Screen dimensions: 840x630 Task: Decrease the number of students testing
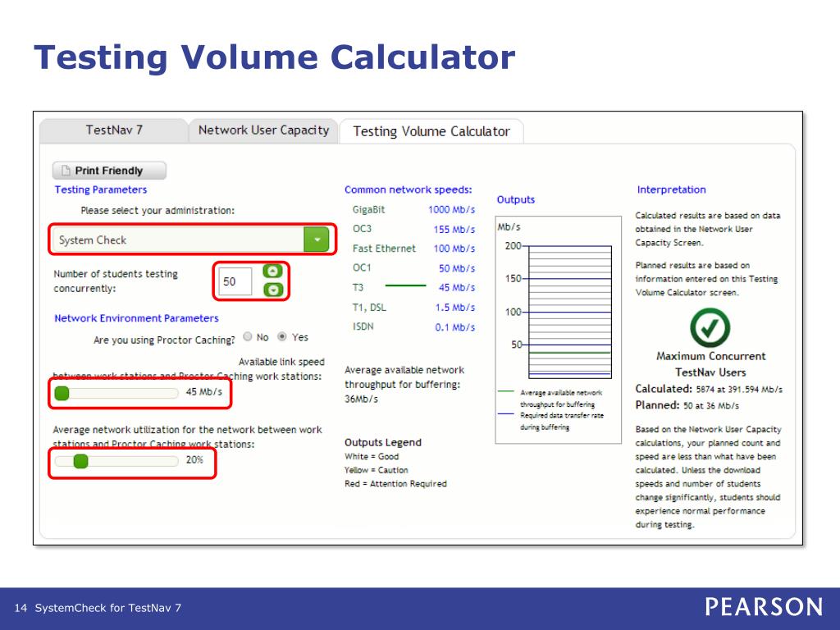(x=272, y=290)
